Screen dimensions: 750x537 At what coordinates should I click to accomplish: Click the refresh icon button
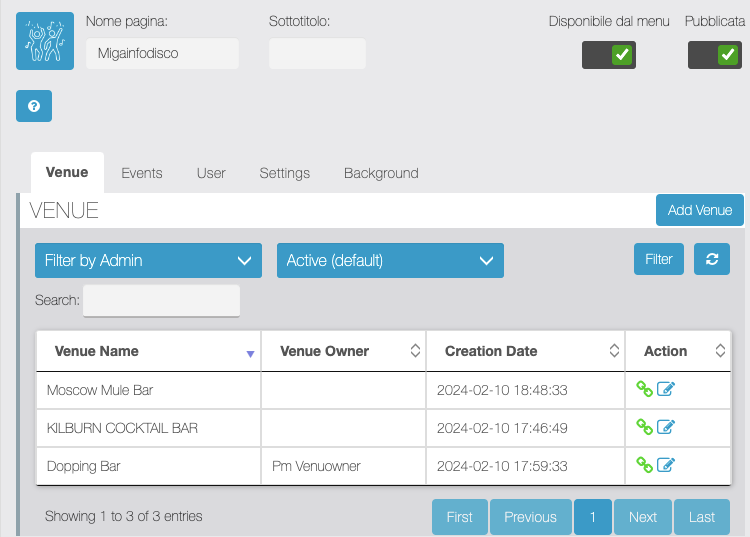[712, 259]
